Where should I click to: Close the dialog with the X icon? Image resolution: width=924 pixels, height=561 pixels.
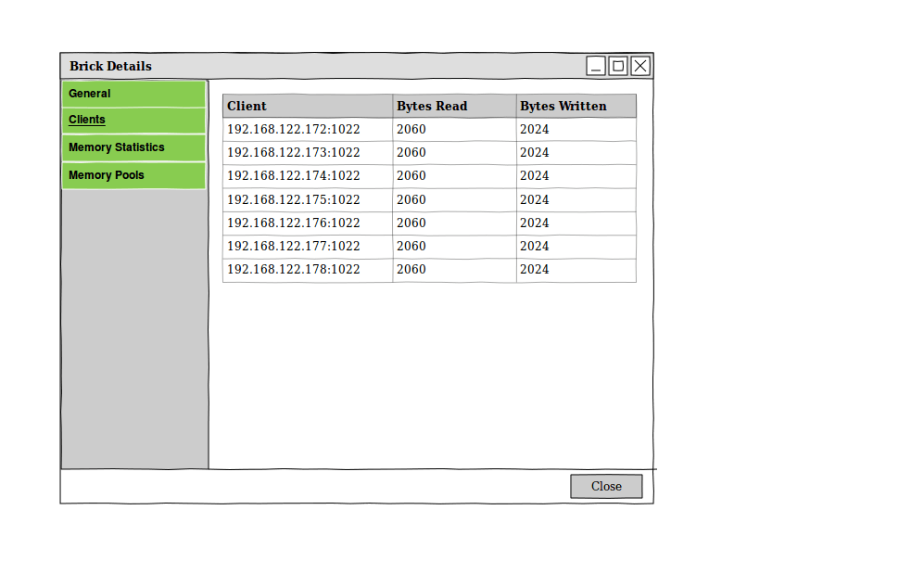tap(640, 66)
